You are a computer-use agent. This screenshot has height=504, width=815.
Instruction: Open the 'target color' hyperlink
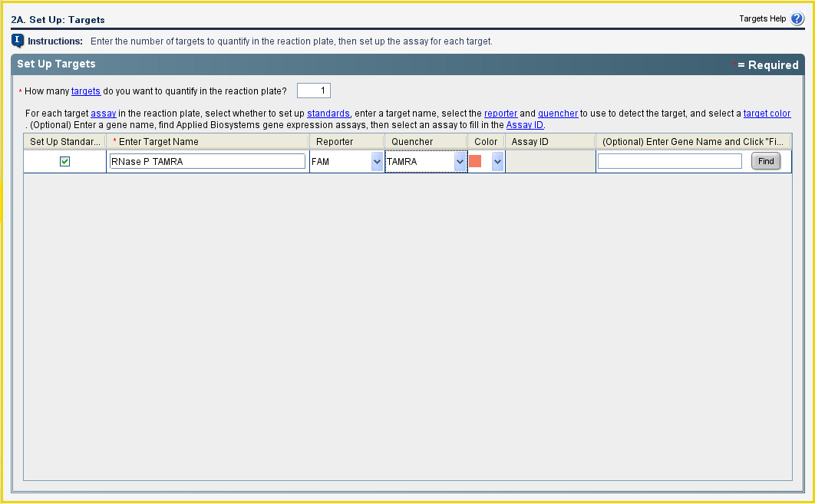click(767, 114)
